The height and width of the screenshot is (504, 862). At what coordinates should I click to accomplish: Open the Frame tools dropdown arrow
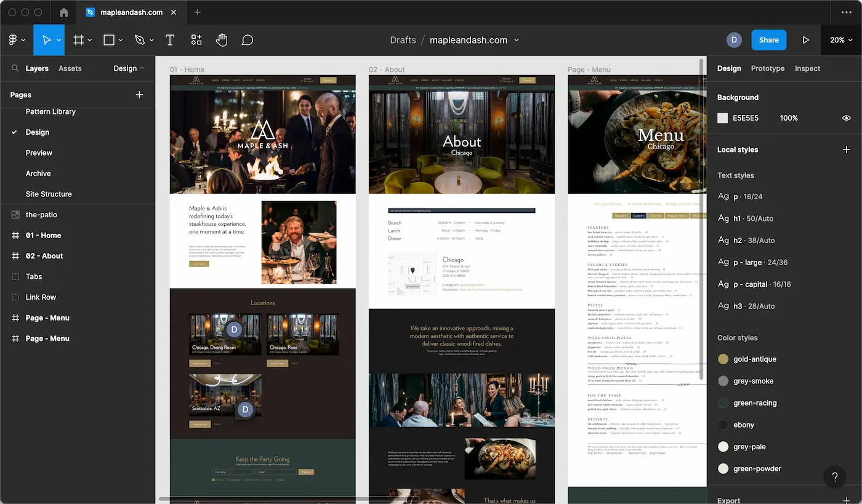tap(90, 40)
